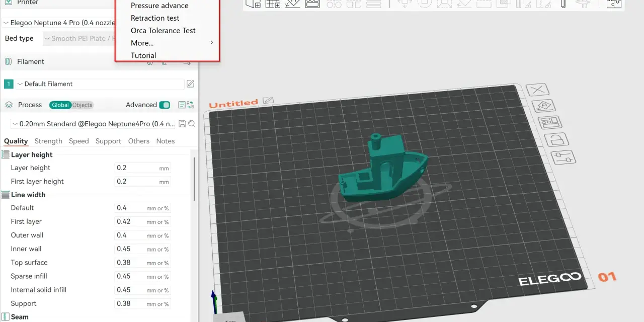The image size is (644, 322).
Task: Click the settings panel vertical scrollbar
Action: pyautogui.click(x=194, y=179)
